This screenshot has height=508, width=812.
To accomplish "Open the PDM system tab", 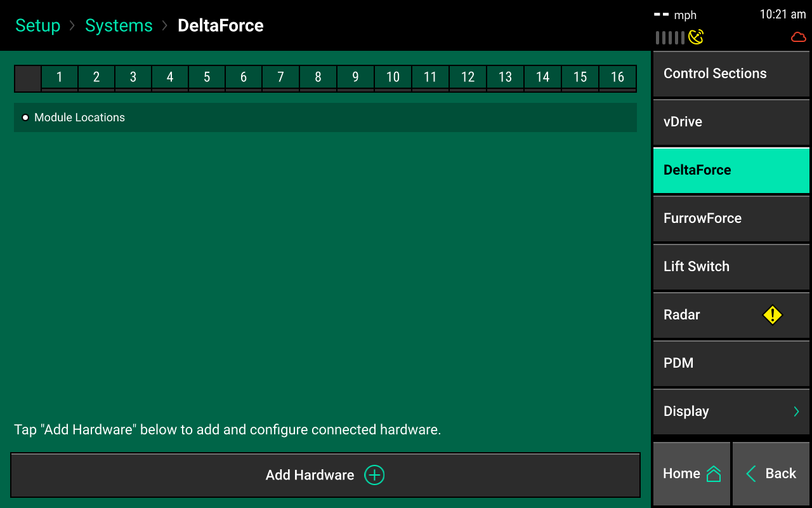I will 731,363.
